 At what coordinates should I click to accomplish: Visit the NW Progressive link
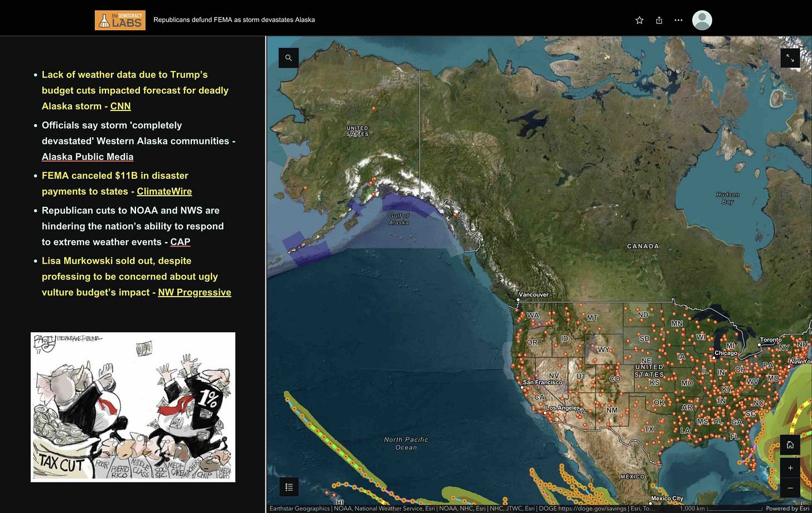click(195, 292)
